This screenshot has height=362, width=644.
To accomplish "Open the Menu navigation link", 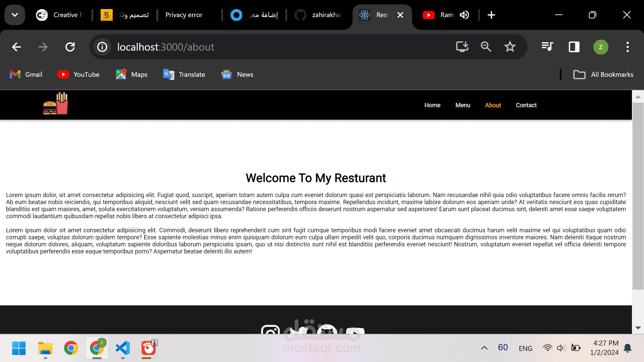I will pos(463,105).
